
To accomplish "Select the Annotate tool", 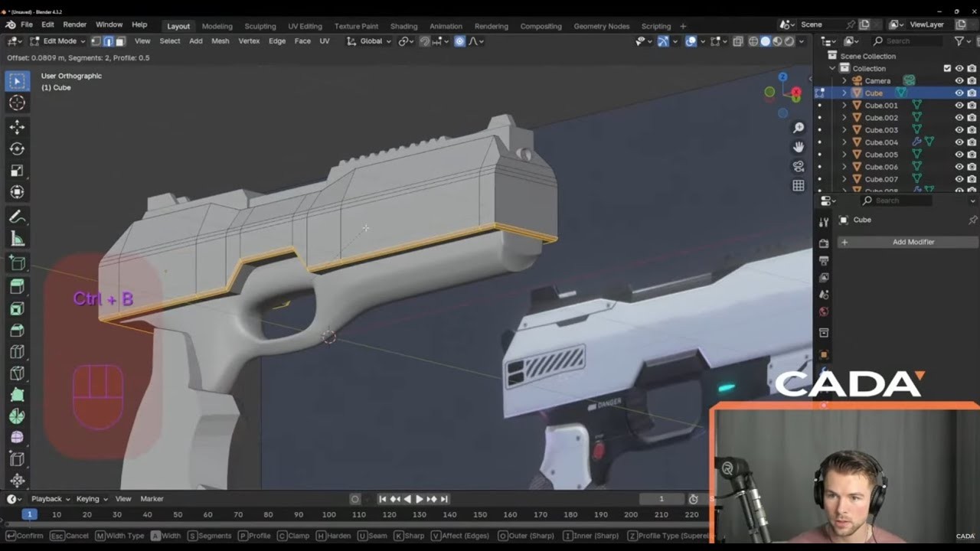I will (17, 217).
